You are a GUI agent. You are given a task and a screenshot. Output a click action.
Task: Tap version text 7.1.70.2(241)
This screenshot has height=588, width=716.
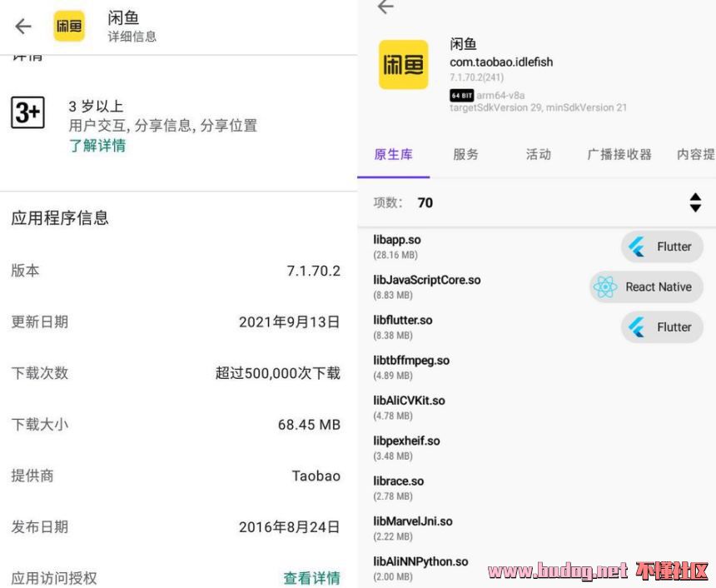[477, 77]
